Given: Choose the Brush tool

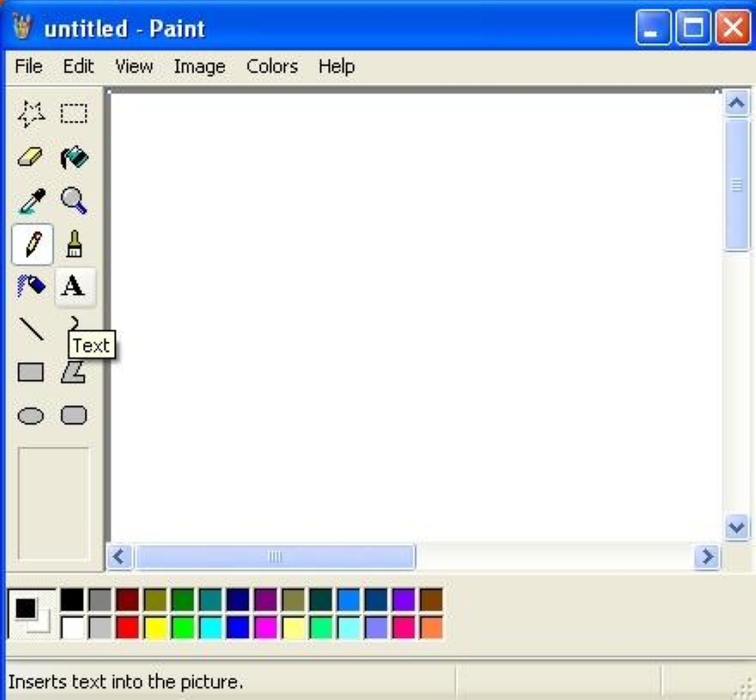Looking at the screenshot, I should coord(74,244).
